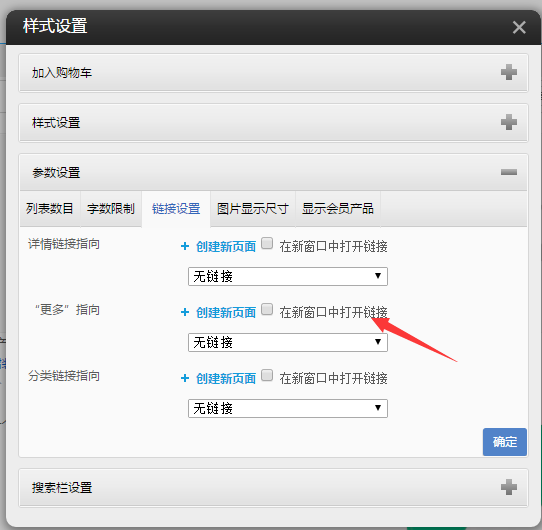Open the 无链接 dropdown under 分类链接指向
The height and width of the screenshot is (530, 542).
point(288,408)
